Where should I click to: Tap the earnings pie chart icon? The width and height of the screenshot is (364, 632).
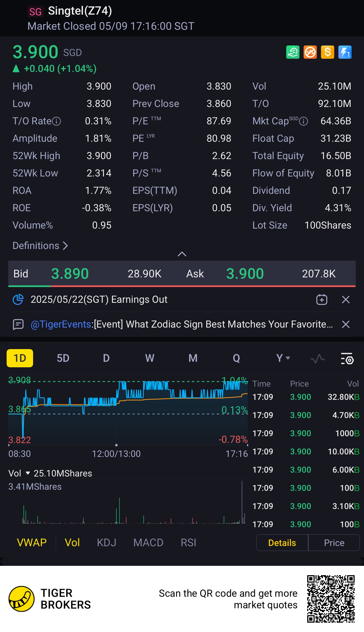pyautogui.click(x=18, y=299)
